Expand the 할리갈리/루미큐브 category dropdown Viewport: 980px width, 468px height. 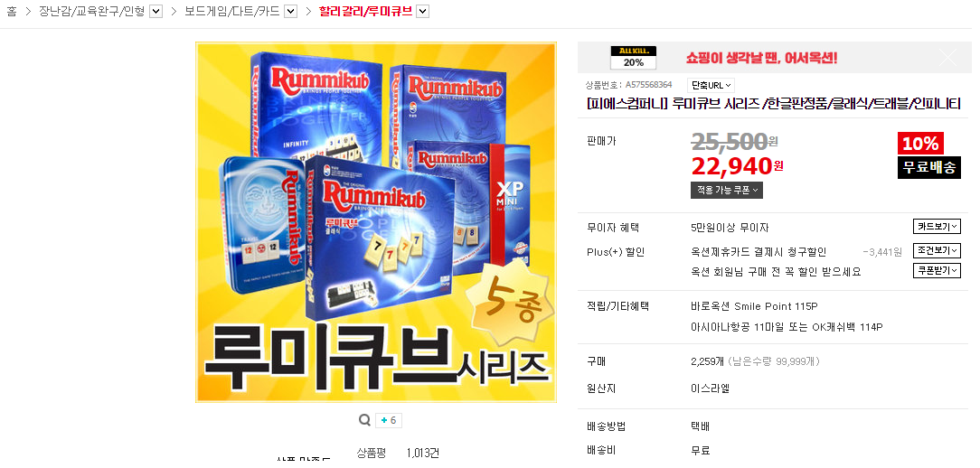click(x=422, y=11)
